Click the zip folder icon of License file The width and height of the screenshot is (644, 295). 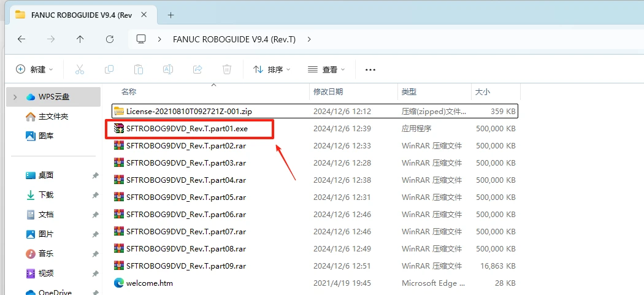click(119, 111)
